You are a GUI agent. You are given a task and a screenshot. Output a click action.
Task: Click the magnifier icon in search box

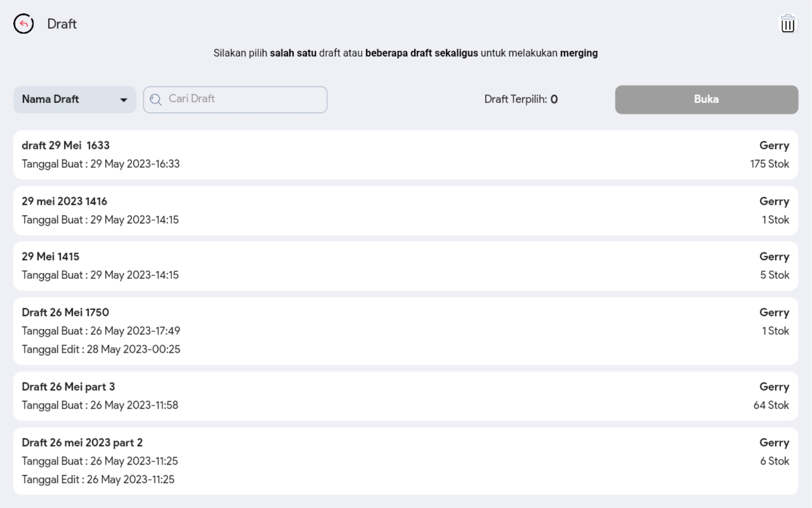(156, 100)
